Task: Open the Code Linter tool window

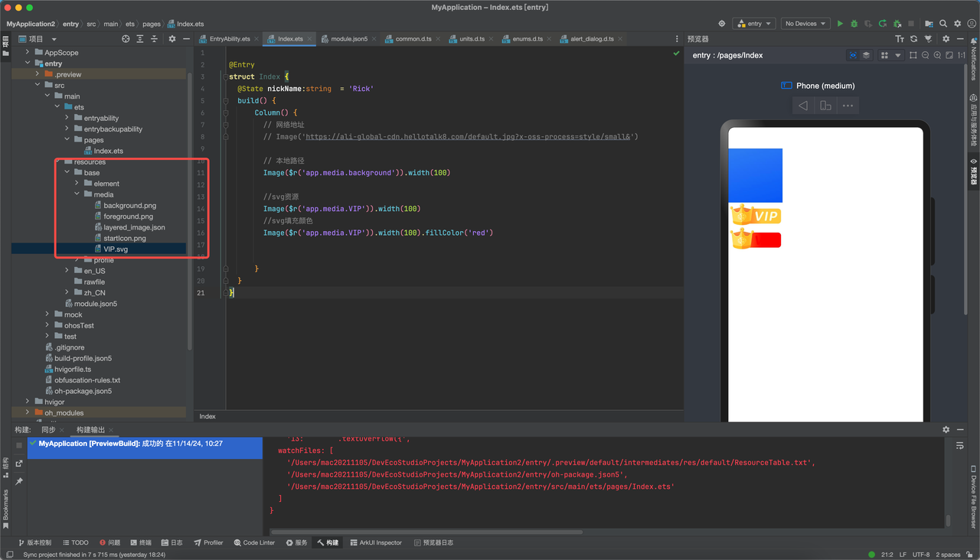Action: (254, 542)
